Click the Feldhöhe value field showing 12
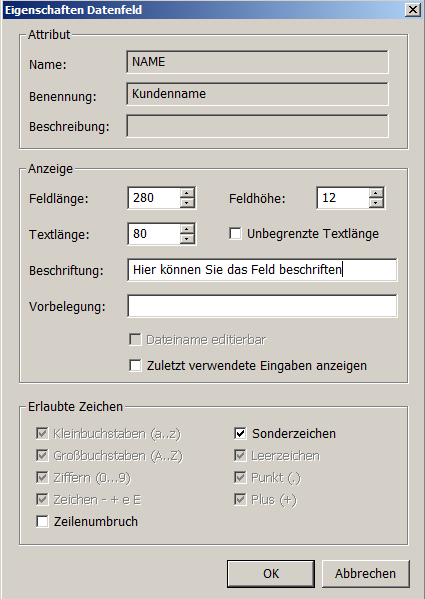The image size is (425, 599). point(343,198)
